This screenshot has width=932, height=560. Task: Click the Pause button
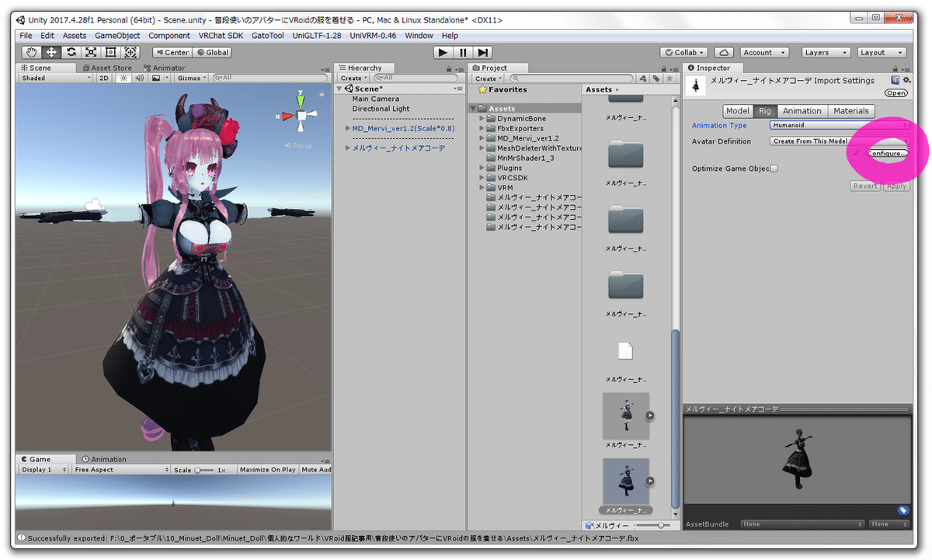[x=463, y=52]
